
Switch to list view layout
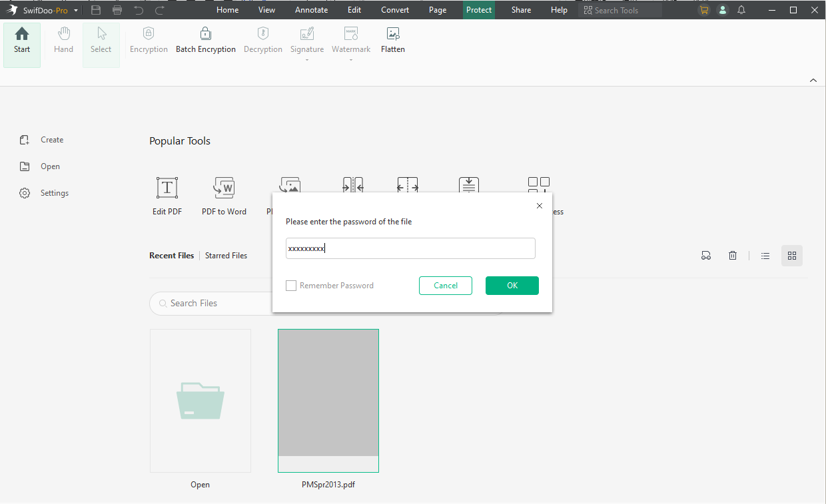coord(765,256)
